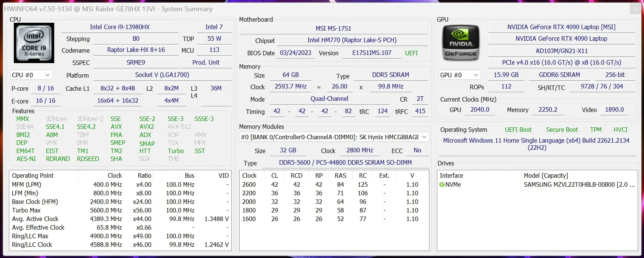Click the MCU value 113
The image size is (644, 258).
click(x=214, y=50)
